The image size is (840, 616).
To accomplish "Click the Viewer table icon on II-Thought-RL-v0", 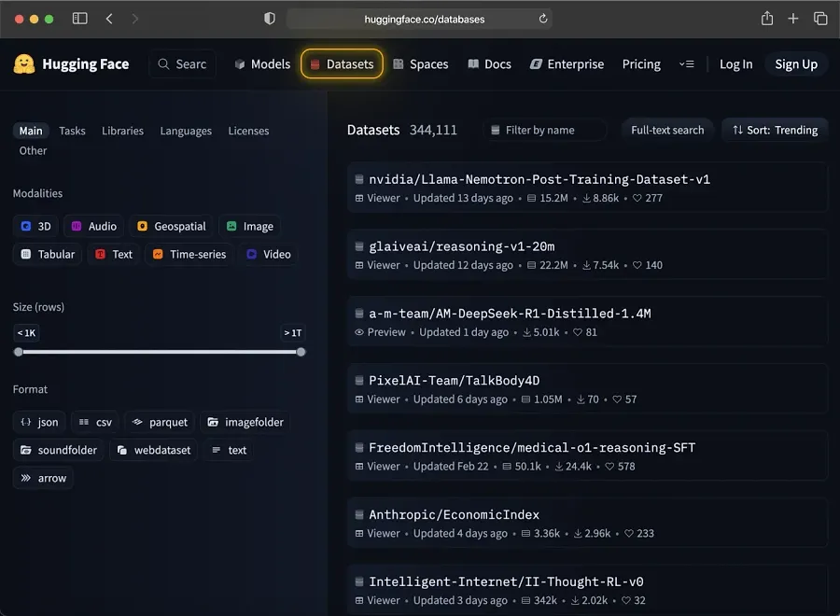I will point(359,600).
